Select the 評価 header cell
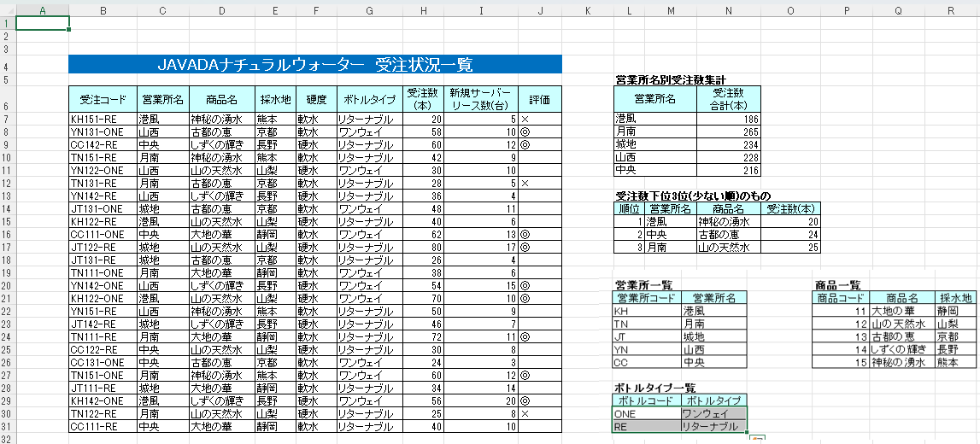The width and height of the screenshot is (980, 444). 540,99
